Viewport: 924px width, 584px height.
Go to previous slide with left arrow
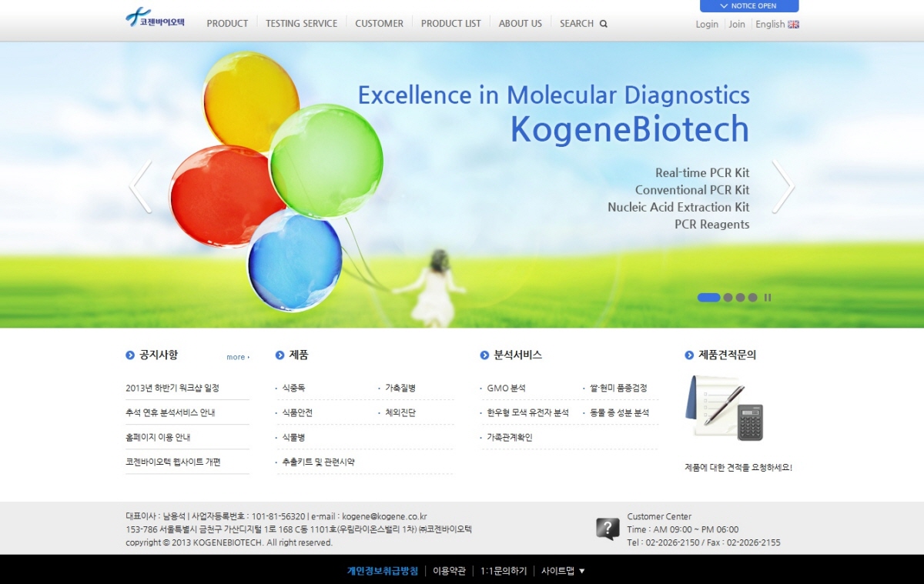click(x=141, y=187)
